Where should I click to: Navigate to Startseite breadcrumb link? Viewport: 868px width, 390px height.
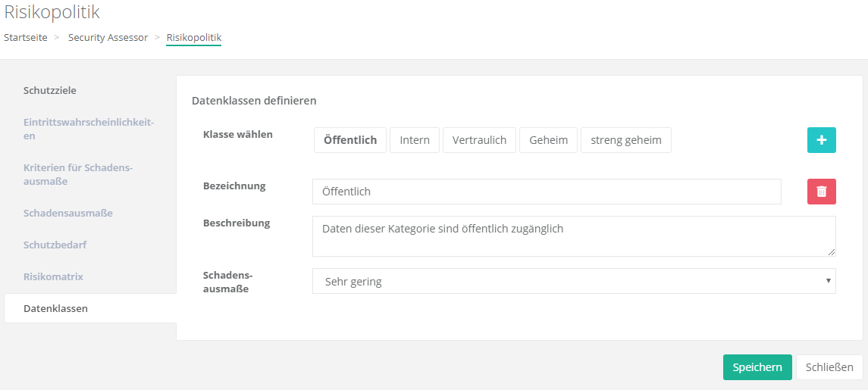(26, 37)
